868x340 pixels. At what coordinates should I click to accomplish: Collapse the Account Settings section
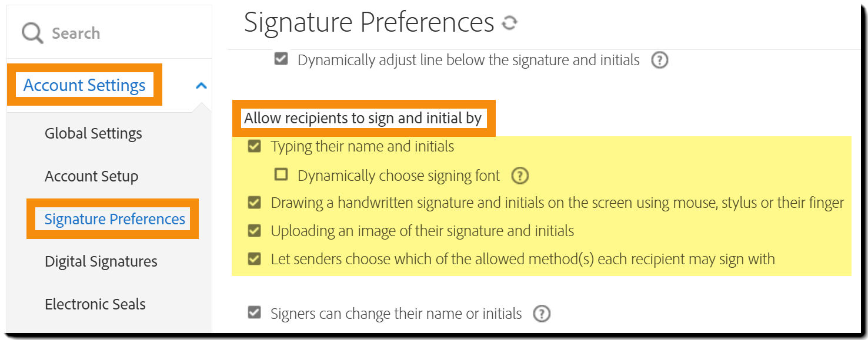(x=201, y=85)
